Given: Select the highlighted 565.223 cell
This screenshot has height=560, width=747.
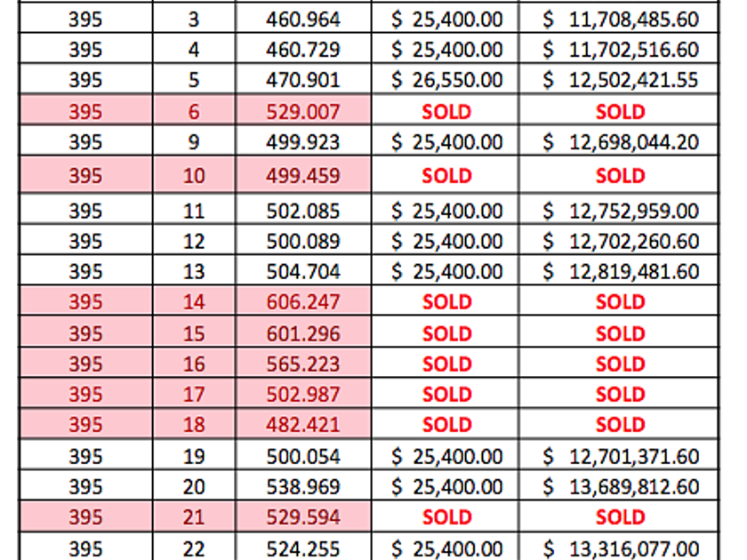Looking at the screenshot, I should point(302,364).
